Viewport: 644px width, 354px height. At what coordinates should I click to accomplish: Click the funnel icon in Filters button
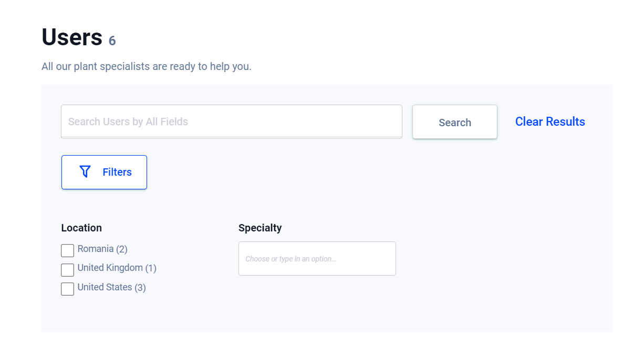(x=85, y=171)
